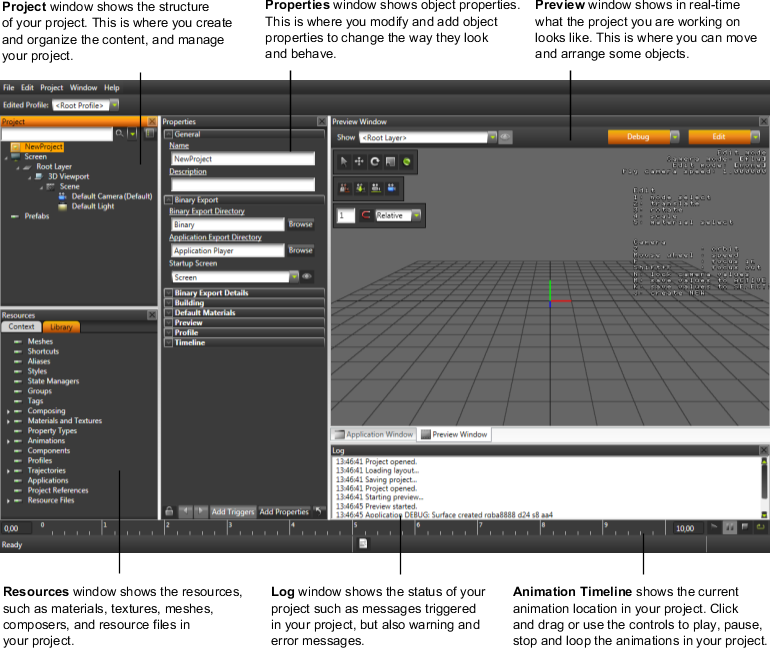Toggle the eye icon beside Startup Screen

[x=307, y=277]
